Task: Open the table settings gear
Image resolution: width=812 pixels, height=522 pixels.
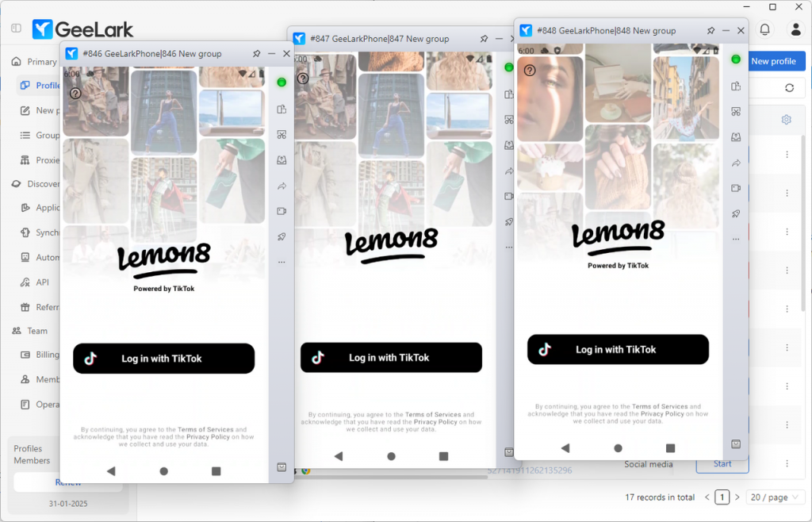Action: [x=786, y=120]
